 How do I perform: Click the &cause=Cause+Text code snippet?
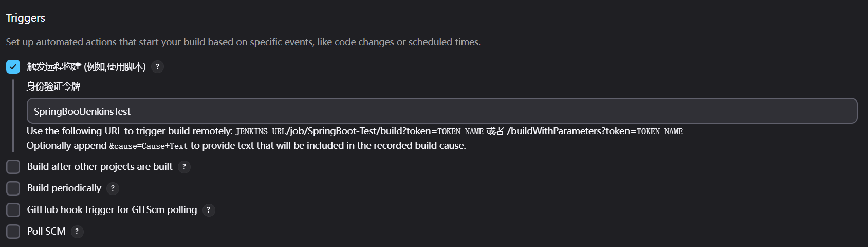tap(149, 146)
